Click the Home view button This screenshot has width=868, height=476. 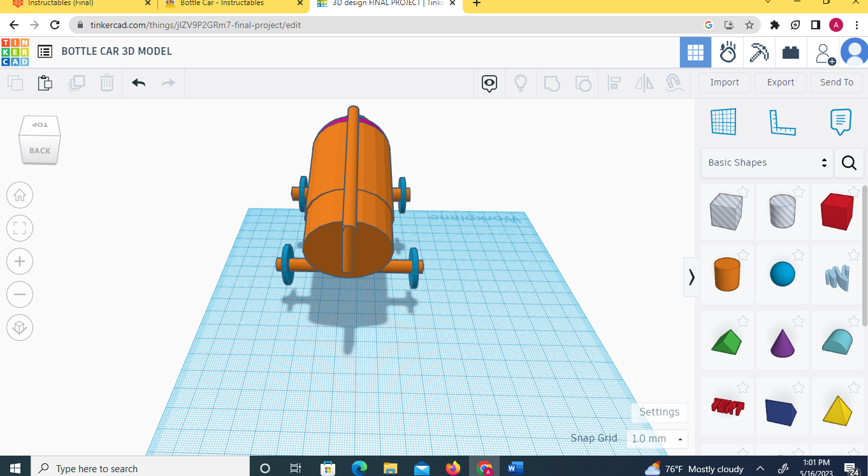20,195
